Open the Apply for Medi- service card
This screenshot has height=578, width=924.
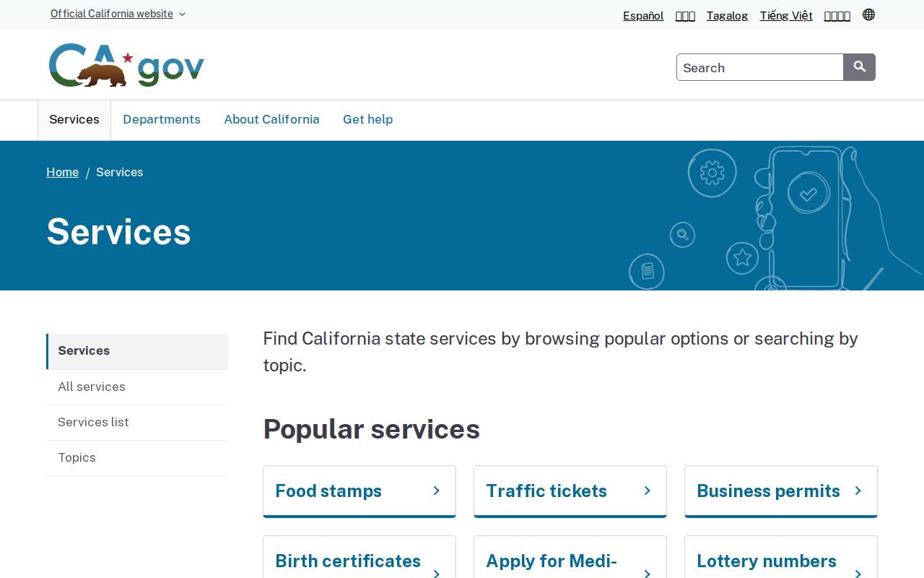[x=570, y=557]
